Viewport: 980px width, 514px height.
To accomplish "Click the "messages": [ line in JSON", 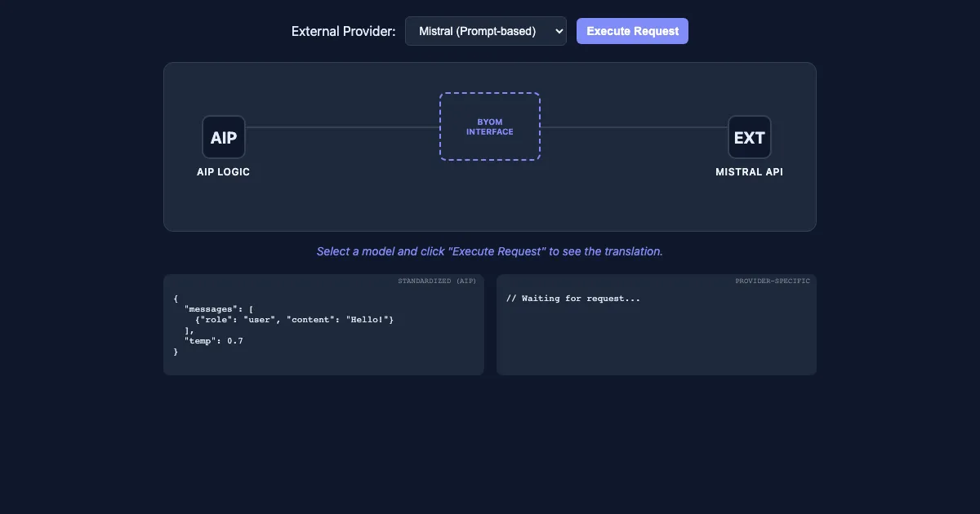I will click(x=220, y=309).
